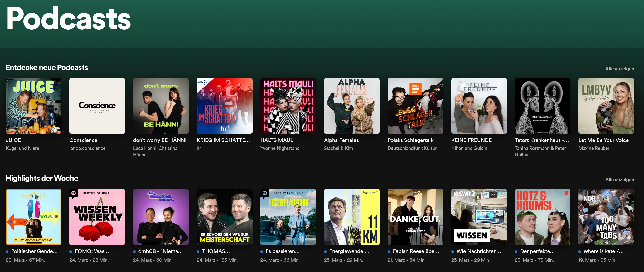Click the Maxine Reuker creator name
The width and height of the screenshot is (644, 272).
click(594, 148)
